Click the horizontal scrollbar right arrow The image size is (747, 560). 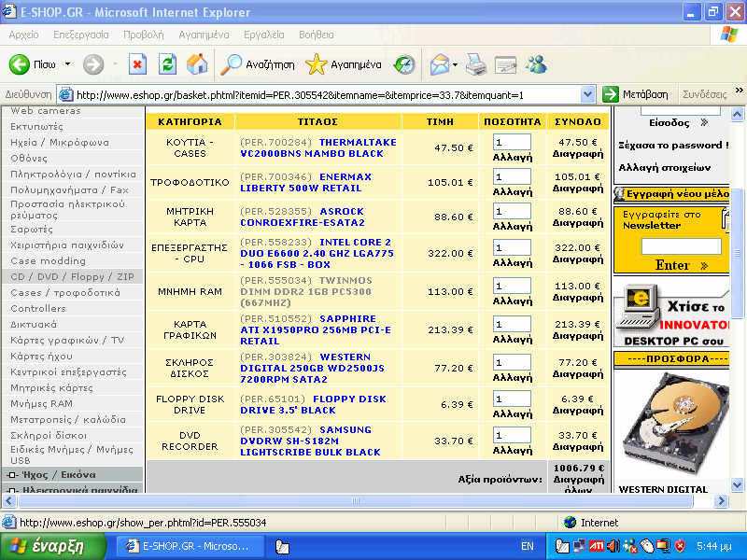[x=721, y=500]
